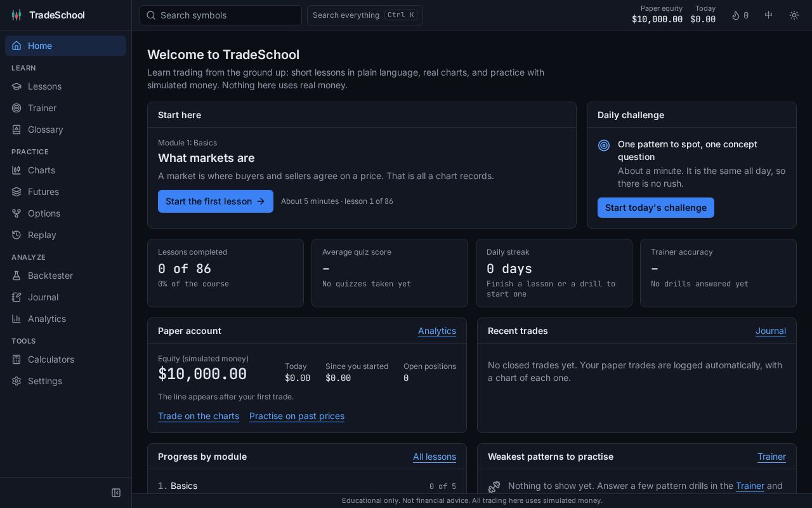Click the Options branch icon
This screenshot has height=508, width=812.
(16, 213)
